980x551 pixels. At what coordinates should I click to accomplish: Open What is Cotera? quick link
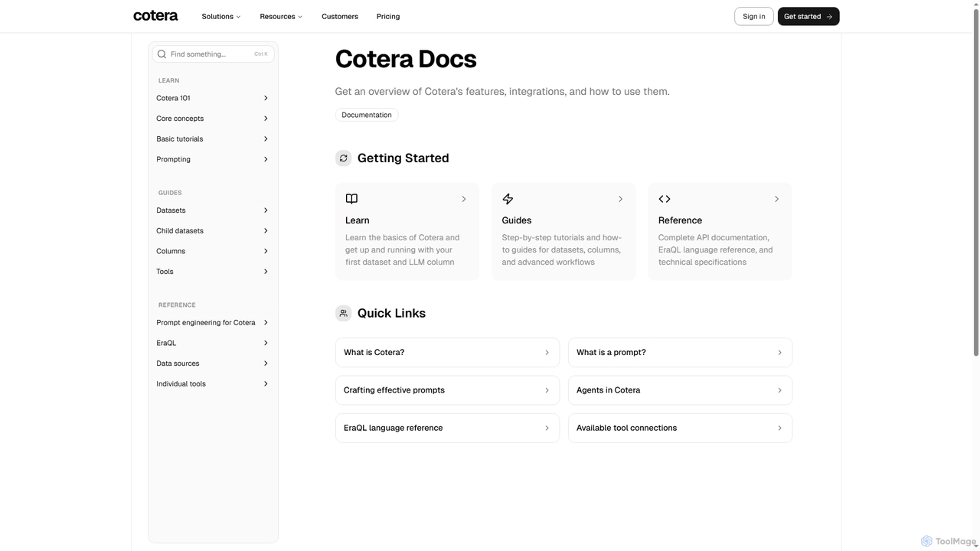447,353
